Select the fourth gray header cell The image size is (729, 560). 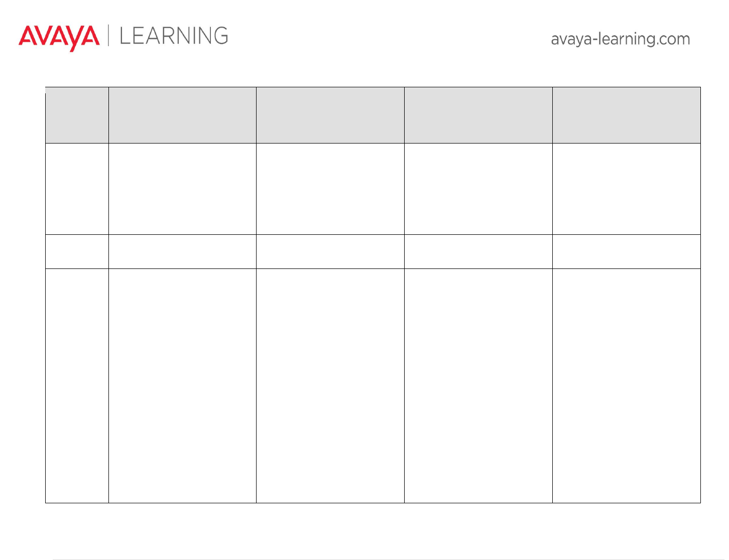point(478,115)
